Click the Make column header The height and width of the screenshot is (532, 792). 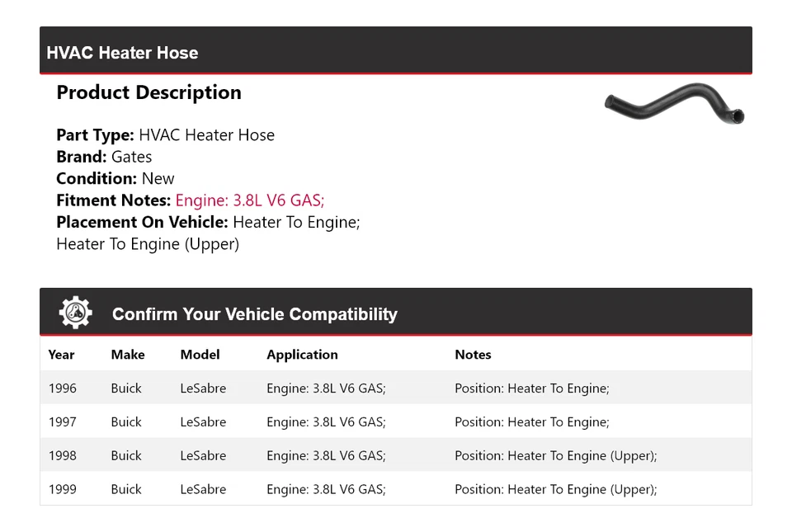click(128, 355)
